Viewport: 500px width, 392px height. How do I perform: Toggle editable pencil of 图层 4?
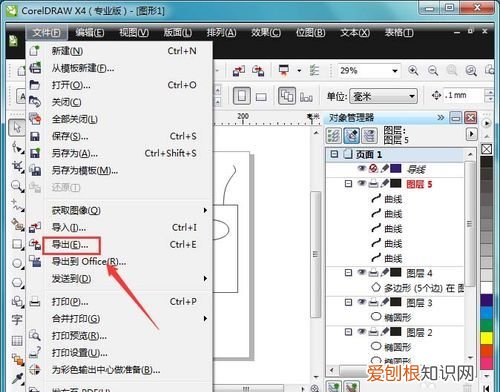[x=384, y=273]
